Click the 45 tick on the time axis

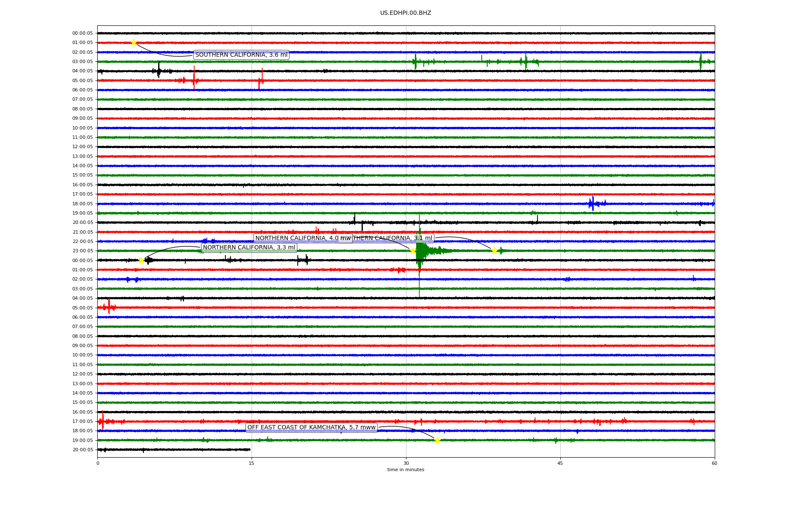click(560, 463)
